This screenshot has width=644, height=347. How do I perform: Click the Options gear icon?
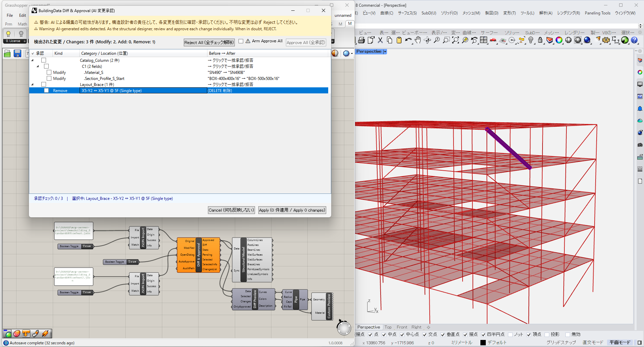pyautogui.click(x=606, y=40)
